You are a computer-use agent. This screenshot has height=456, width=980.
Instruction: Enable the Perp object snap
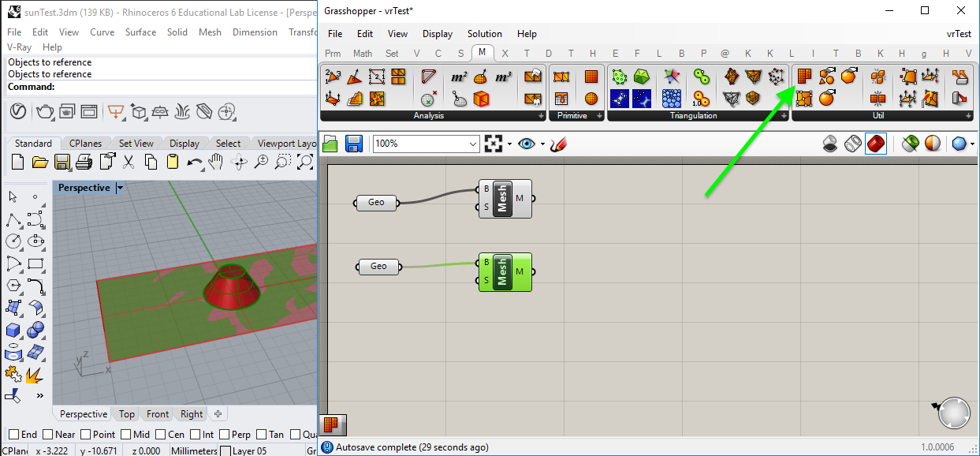tap(224, 434)
